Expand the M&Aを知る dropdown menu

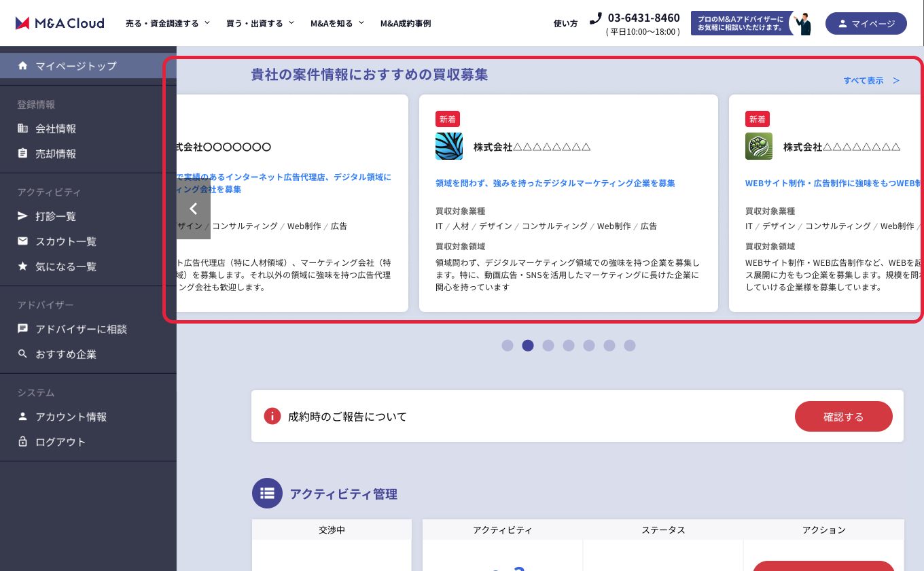(337, 23)
